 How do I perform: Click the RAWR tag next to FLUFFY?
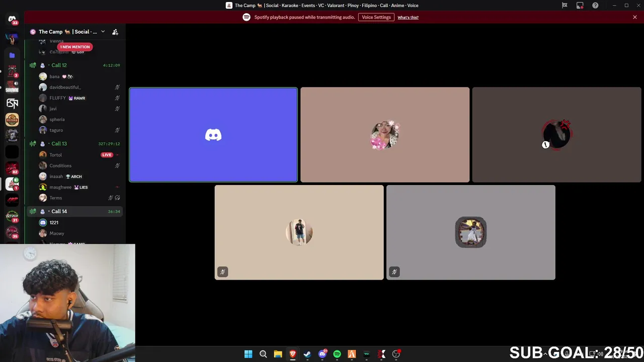pyautogui.click(x=77, y=98)
